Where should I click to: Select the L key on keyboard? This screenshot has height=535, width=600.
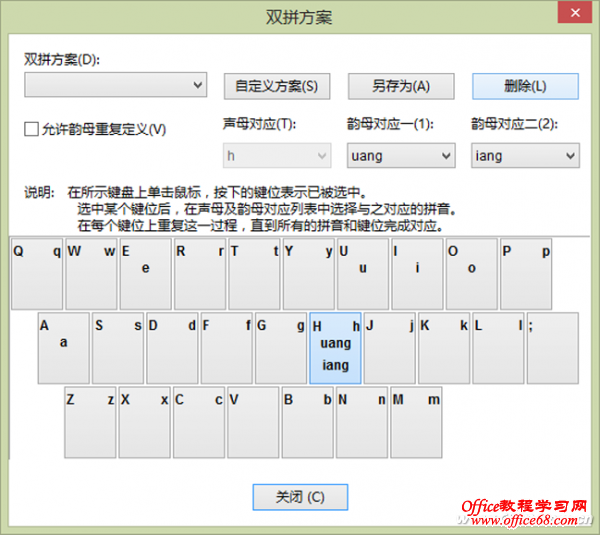tap(499, 348)
